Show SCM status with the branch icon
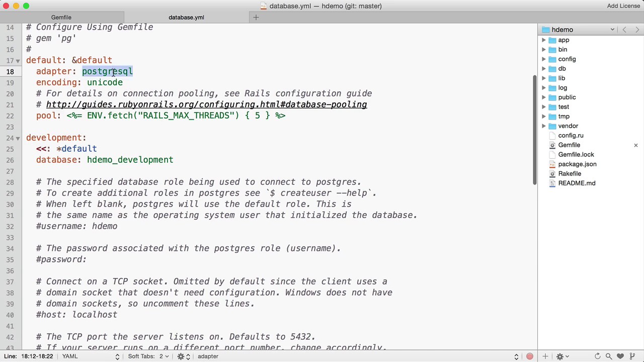This screenshot has width=644, height=362. click(x=632, y=356)
